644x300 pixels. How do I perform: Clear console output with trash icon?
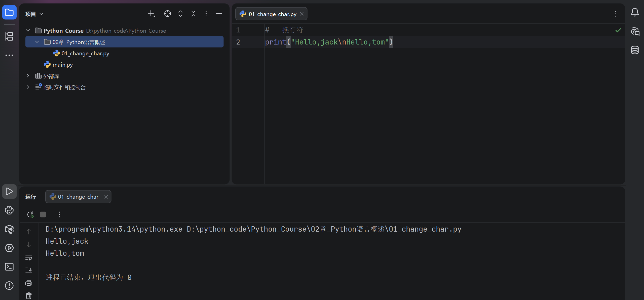[x=29, y=296]
